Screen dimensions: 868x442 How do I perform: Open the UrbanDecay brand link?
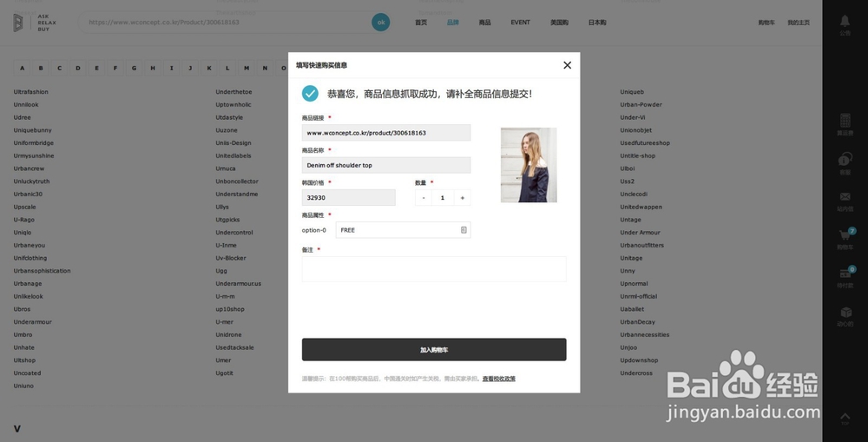pyautogui.click(x=637, y=322)
